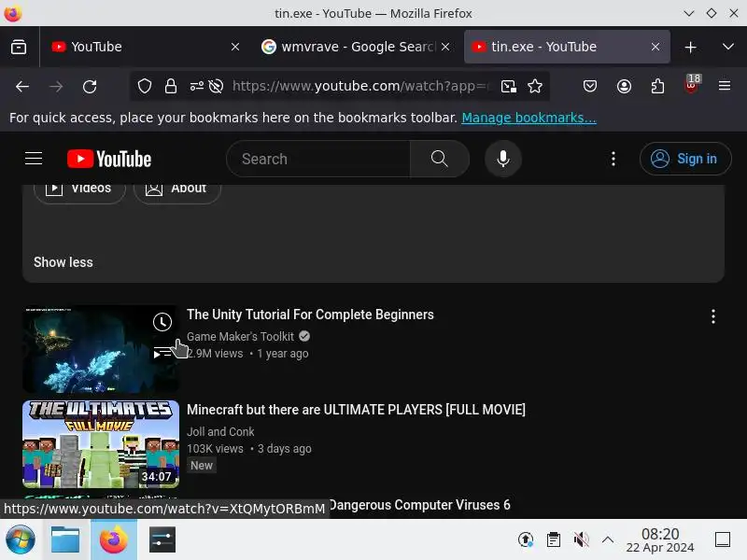Click Manage bookmarks link

point(529,118)
